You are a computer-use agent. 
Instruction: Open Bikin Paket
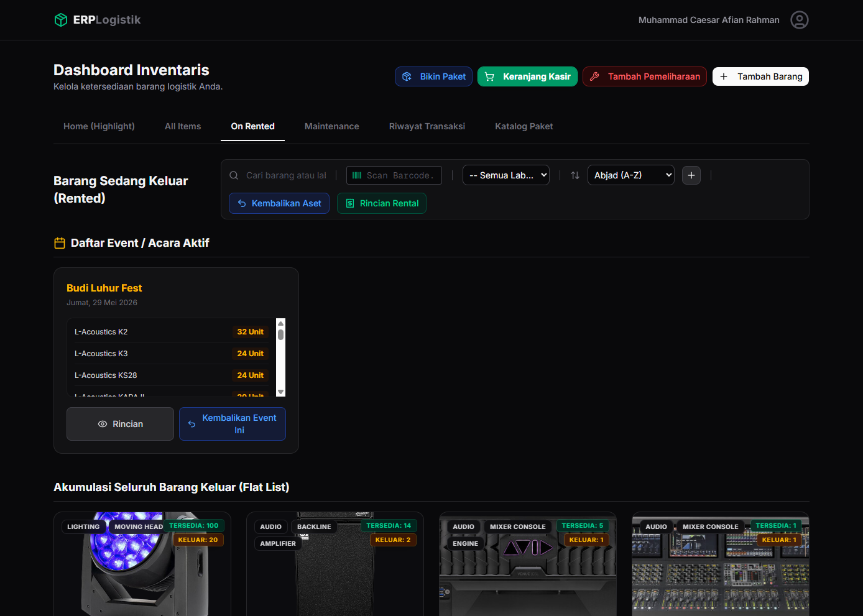click(x=433, y=76)
